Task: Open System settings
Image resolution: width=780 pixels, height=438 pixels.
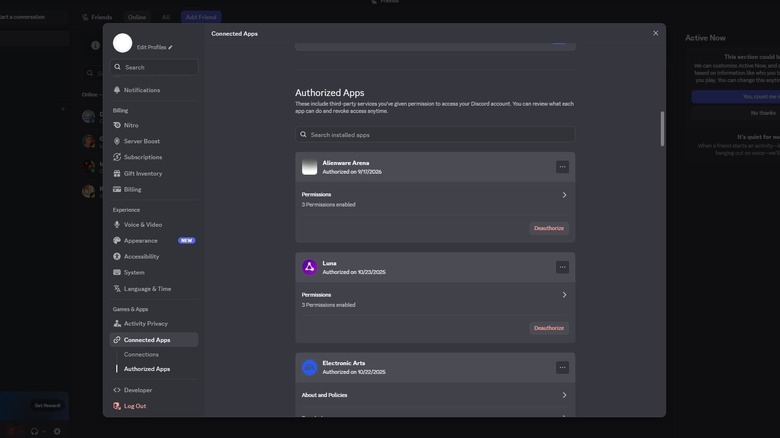Action: (x=154, y=273)
